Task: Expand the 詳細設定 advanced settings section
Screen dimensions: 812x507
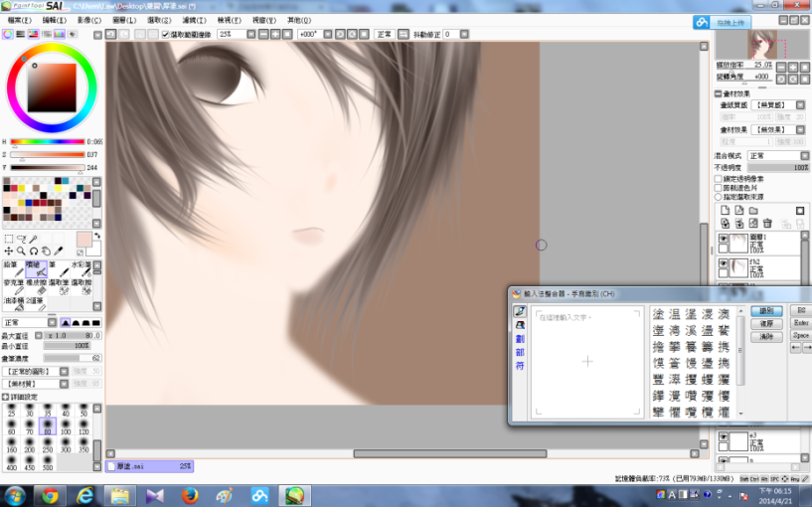Action: 6,397
